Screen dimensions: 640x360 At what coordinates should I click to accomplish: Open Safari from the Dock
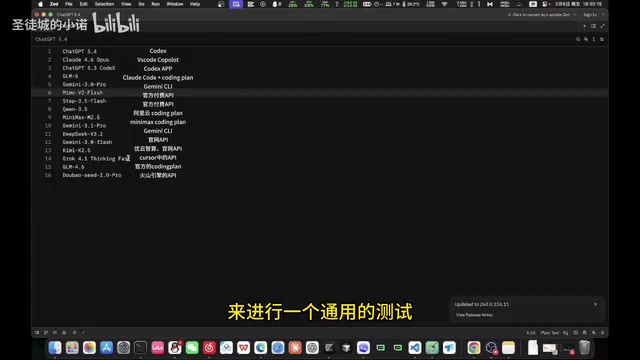coord(278,348)
